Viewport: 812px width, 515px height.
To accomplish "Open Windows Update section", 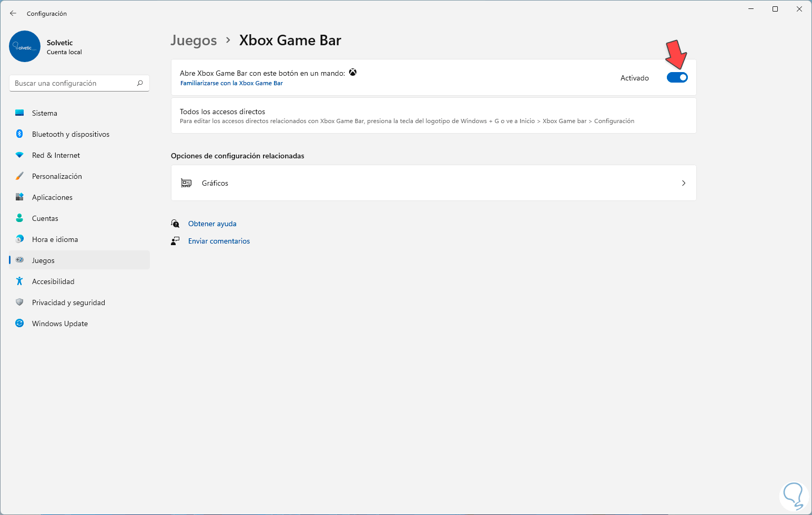I will point(79,324).
